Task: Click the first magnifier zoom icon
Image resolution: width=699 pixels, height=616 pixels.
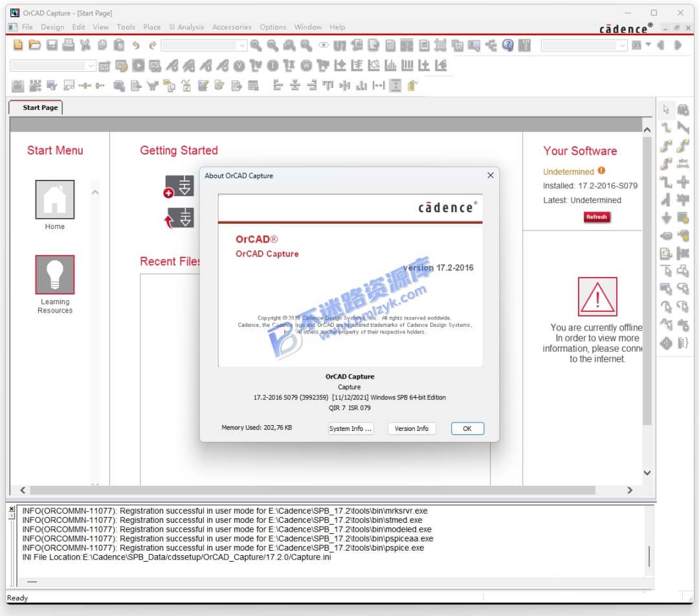Action: coord(256,45)
